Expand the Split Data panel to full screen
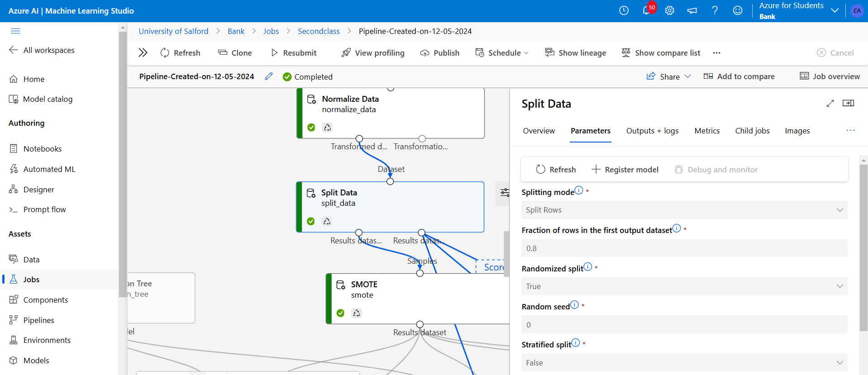The width and height of the screenshot is (868, 375). [830, 104]
